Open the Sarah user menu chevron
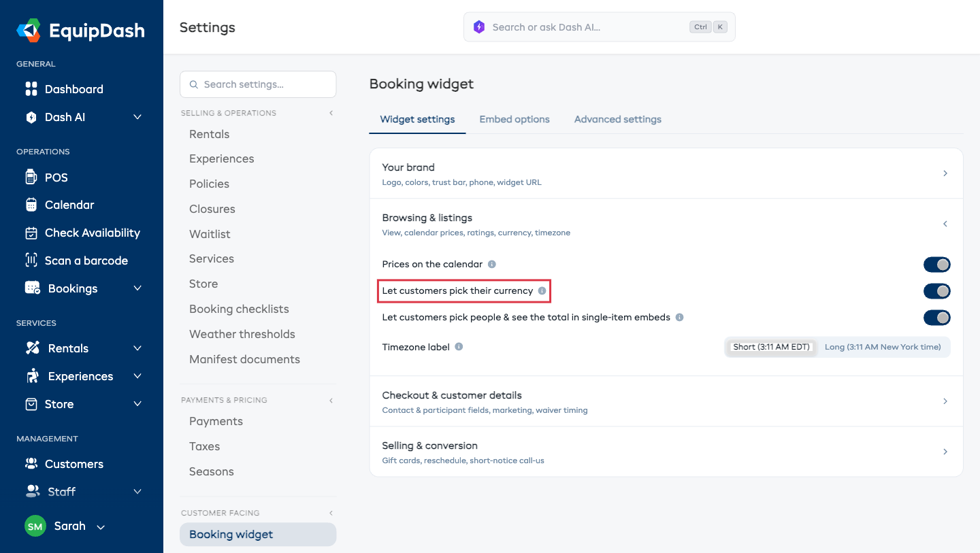 click(101, 527)
